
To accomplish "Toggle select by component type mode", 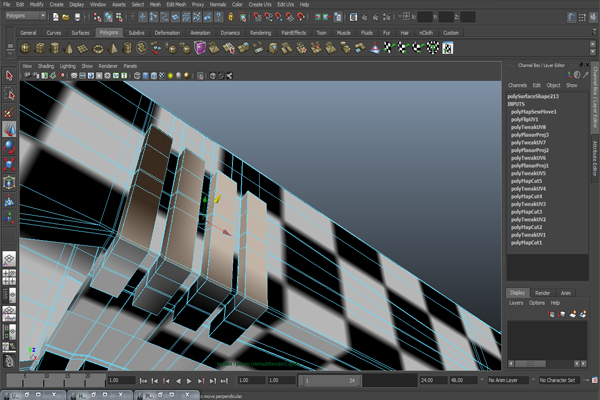I will [119, 17].
